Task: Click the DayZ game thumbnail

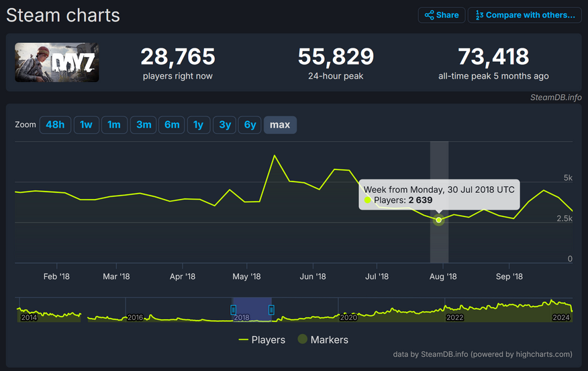Action: click(x=57, y=63)
